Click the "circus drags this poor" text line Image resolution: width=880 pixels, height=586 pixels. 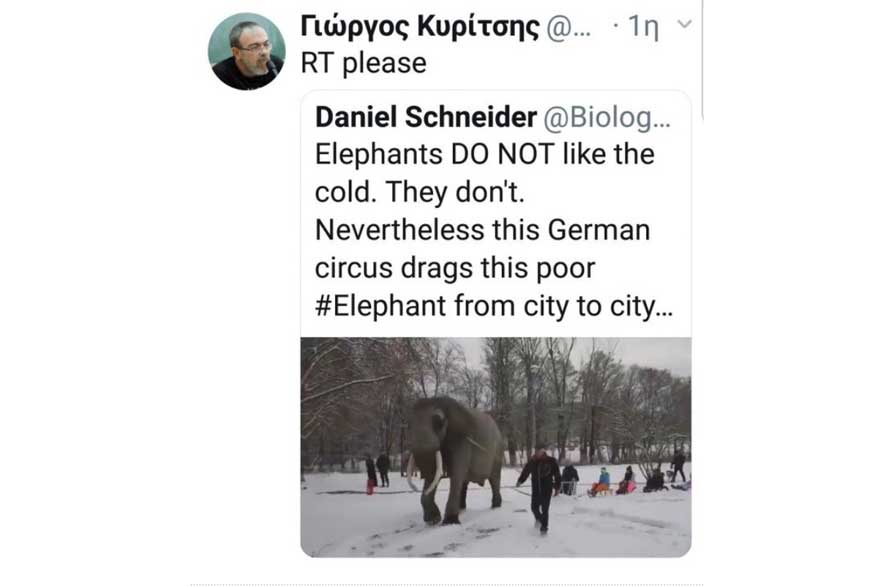pyautogui.click(x=469, y=268)
